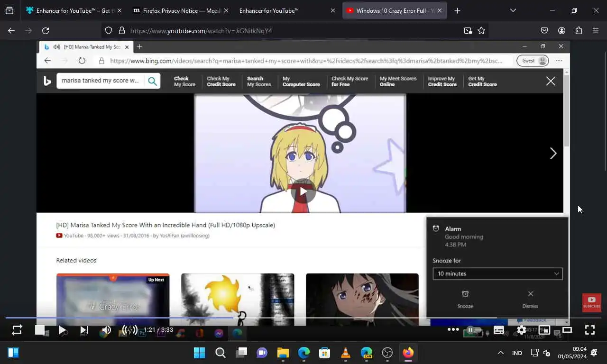Open the Firefox application hamburger menu

pos(596,31)
